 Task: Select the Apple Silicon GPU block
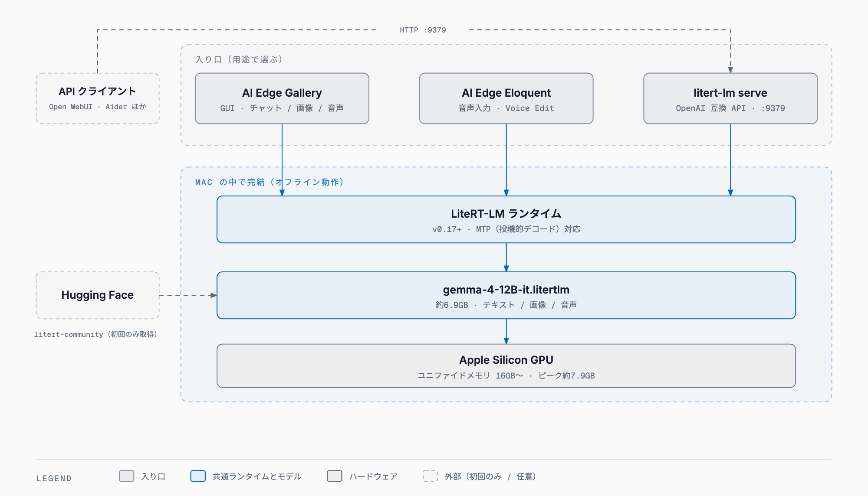tap(506, 365)
